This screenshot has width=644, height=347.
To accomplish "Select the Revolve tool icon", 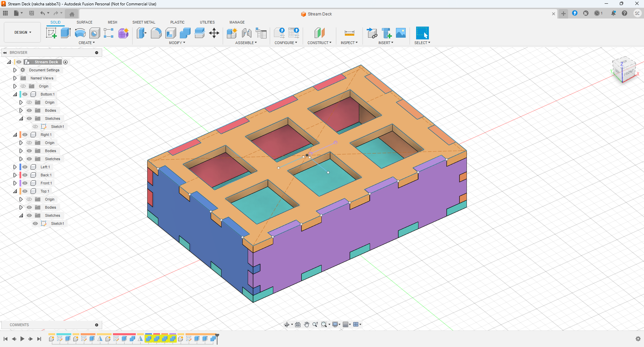I will click(80, 33).
